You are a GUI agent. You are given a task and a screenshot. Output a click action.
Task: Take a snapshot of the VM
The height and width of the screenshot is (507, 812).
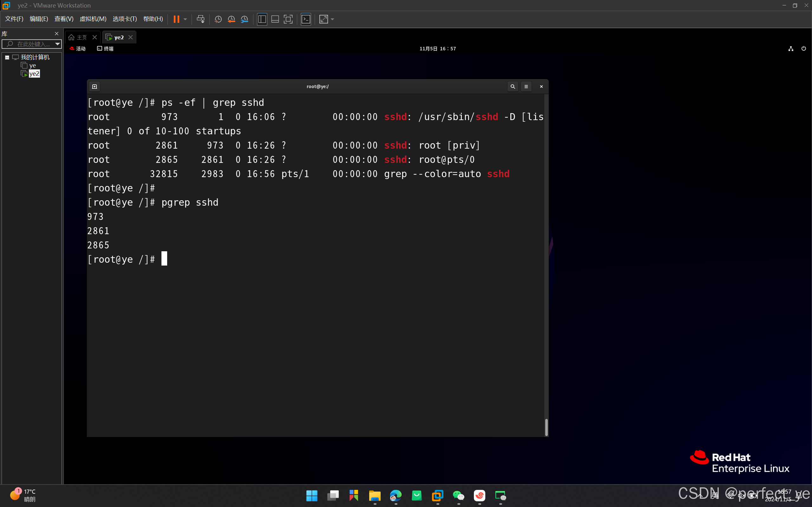(x=218, y=19)
